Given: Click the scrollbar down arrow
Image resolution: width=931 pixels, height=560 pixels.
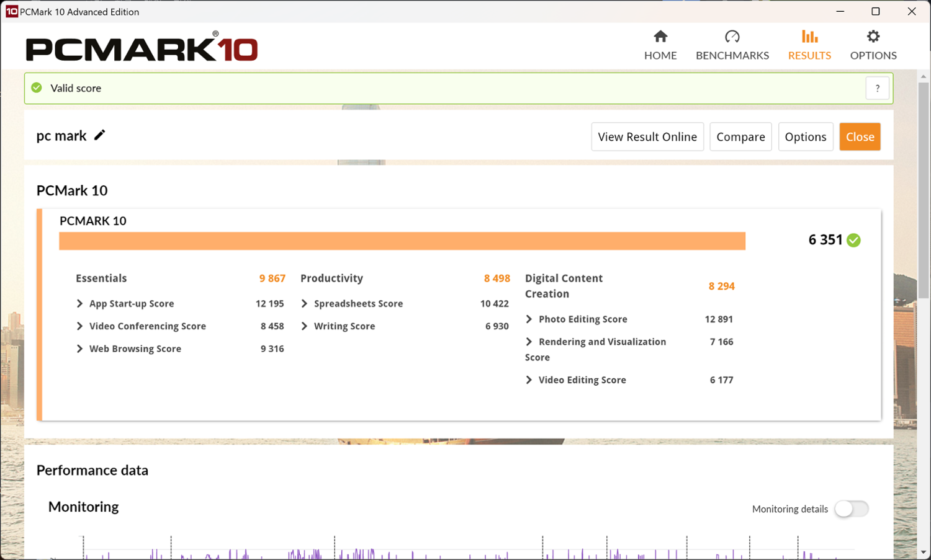Looking at the screenshot, I should click(x=924, y=552).
